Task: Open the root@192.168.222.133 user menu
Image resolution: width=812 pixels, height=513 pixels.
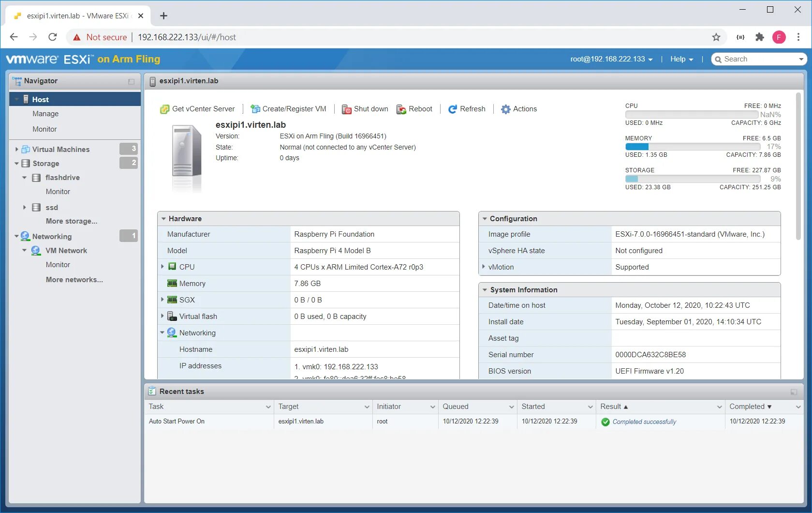Action: pyautogui.click(x=611, y=59)
